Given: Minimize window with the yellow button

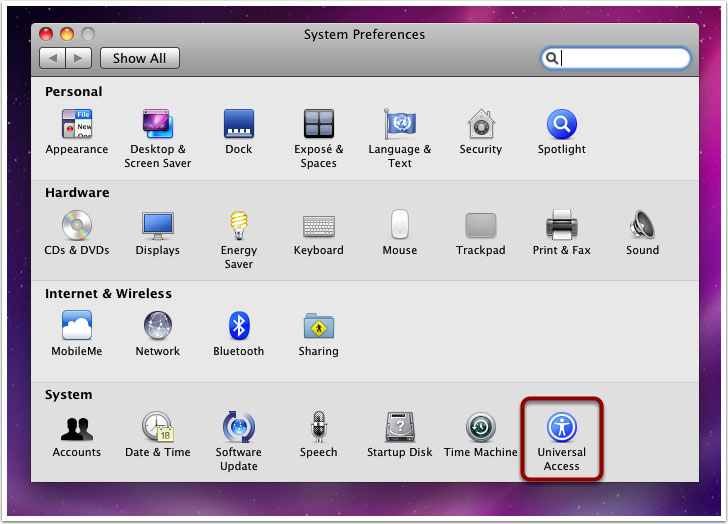Looking at the screenshot, I should (x=67, y=34).
